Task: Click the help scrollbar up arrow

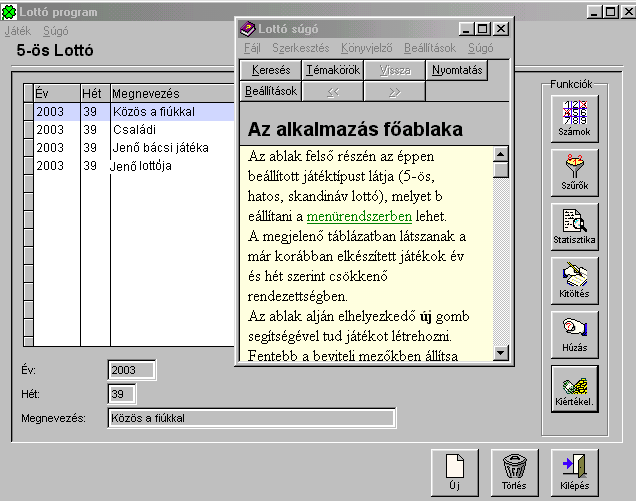Action: pyautogui.click(x=501, y=155)
